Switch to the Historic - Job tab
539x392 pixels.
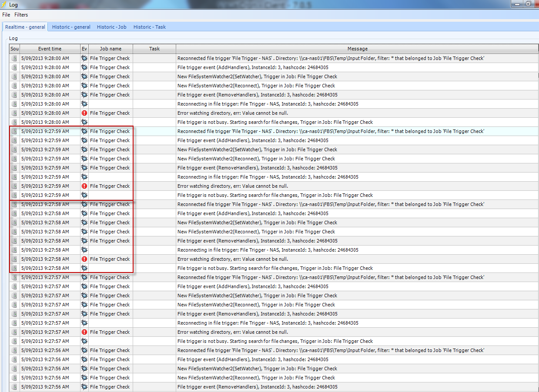pos(112,27)
